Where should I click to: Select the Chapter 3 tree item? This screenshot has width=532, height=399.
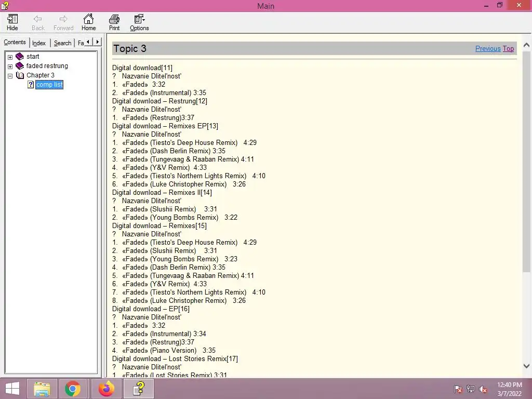[41, 75]
